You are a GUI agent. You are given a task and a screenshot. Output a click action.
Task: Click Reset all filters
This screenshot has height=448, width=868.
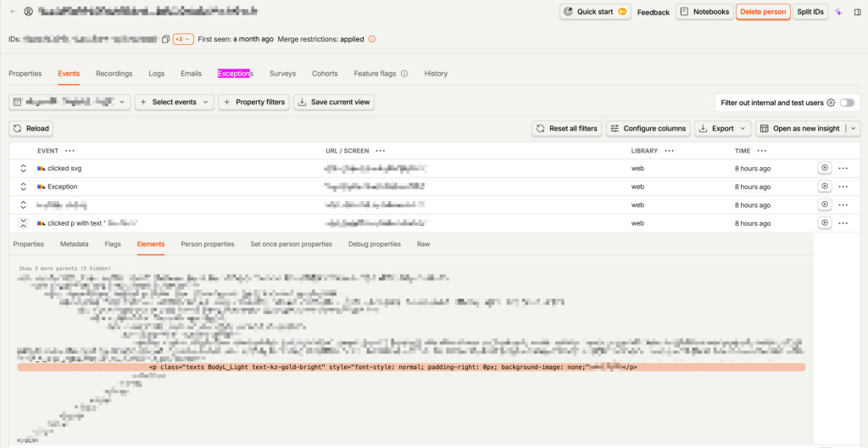tap(567, 128)
